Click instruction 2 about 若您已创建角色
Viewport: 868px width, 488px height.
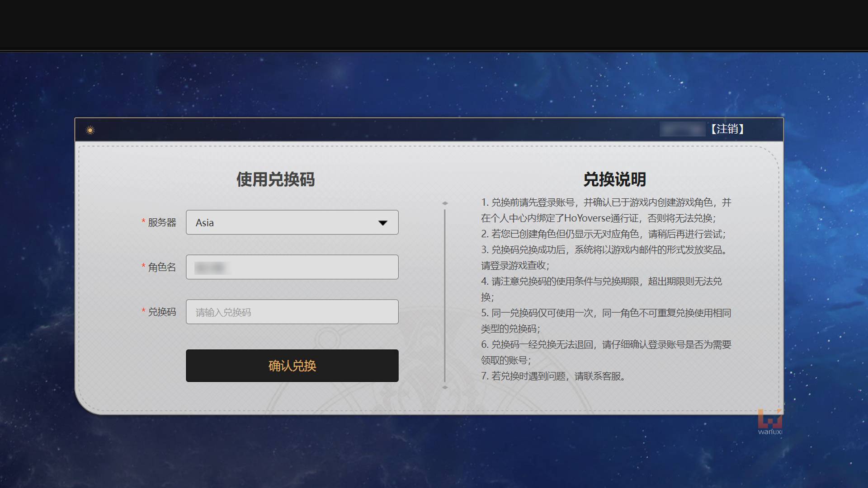tap(603, 234)
